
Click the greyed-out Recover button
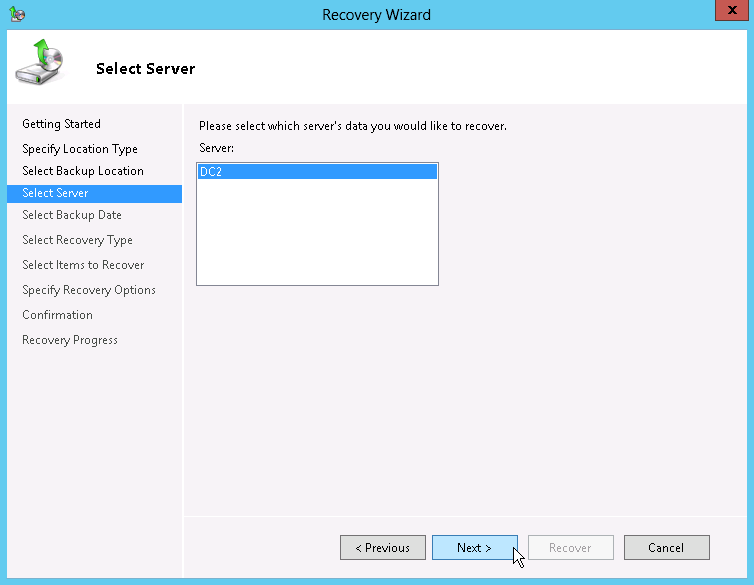tap(570, 548)
